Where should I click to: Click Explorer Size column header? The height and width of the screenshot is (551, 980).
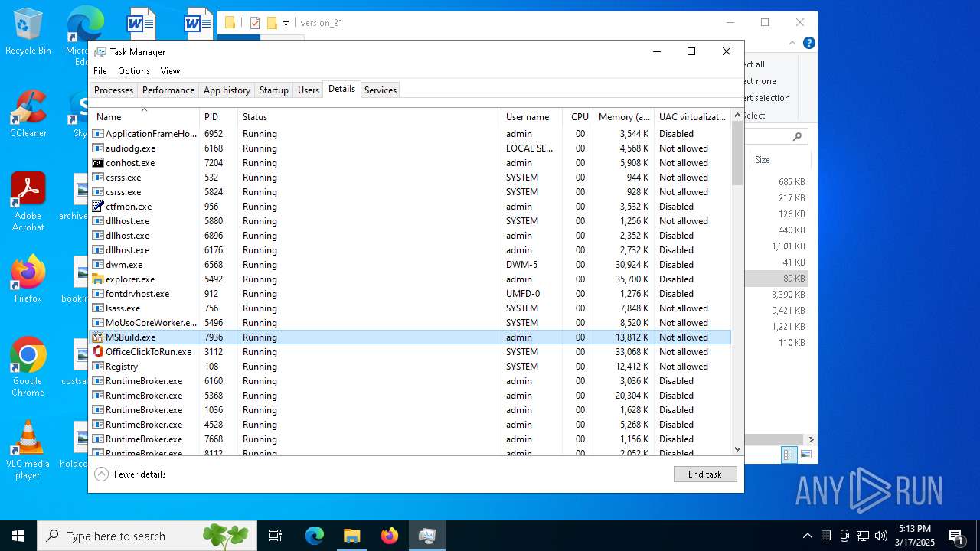[x=779, y=160]
